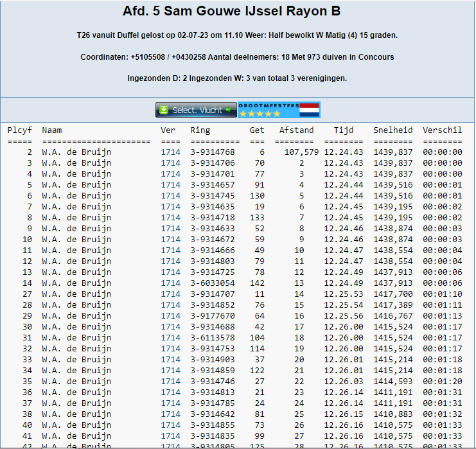Screen dimensions: 476x449
Task: Select the Afstand column header
Action: (297, 130)
